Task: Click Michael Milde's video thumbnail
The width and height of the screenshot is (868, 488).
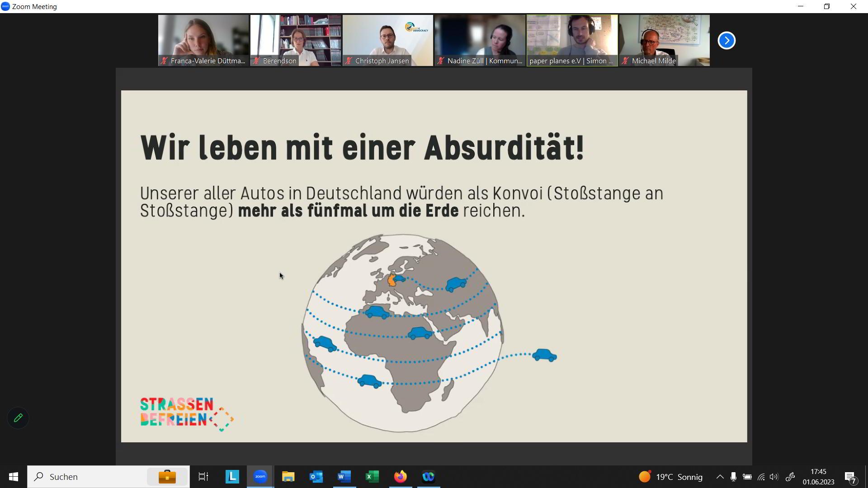Action: pos(665,41)
